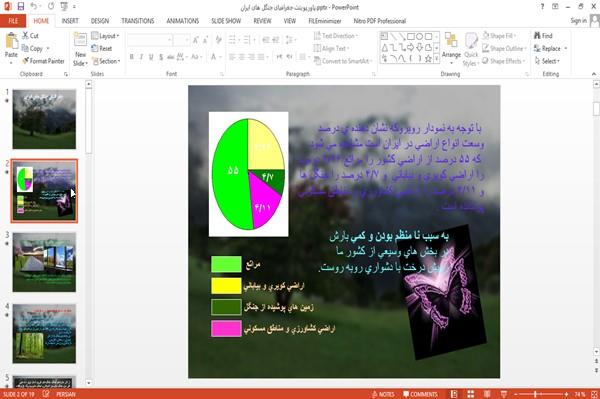The image size is (600, 399).
Task: Open the Select menu in Editing
Action: click(547, 61)
